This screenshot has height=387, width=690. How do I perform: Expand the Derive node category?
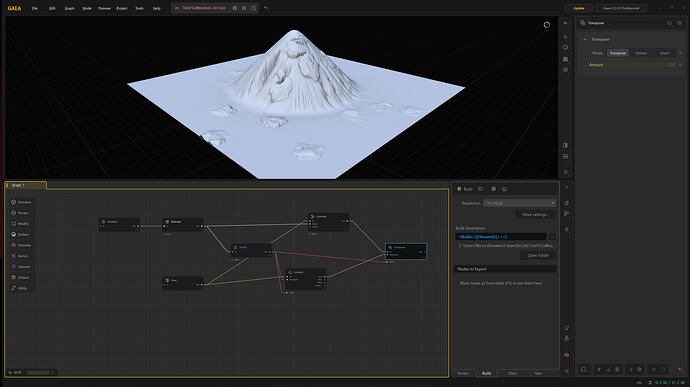click(x=19, y=256)
